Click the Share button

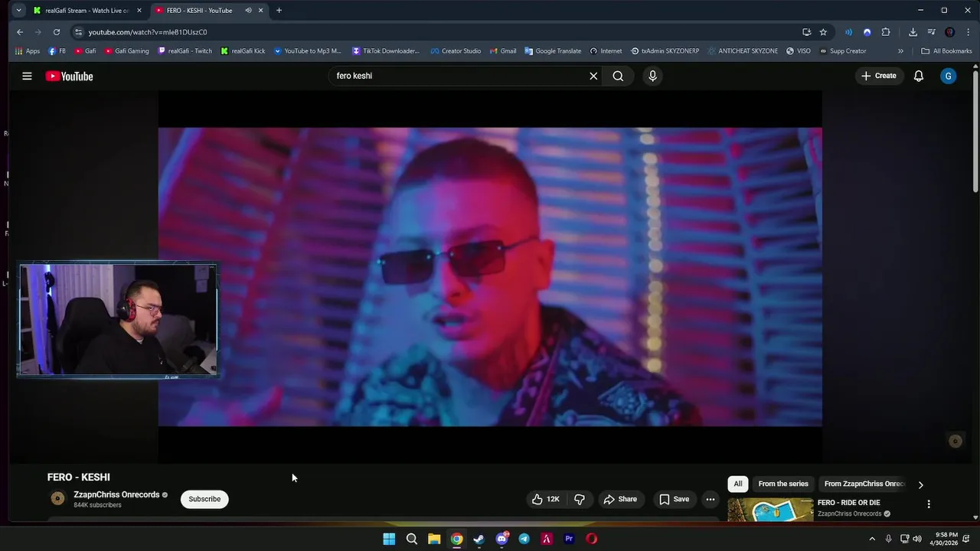point(620,499)
